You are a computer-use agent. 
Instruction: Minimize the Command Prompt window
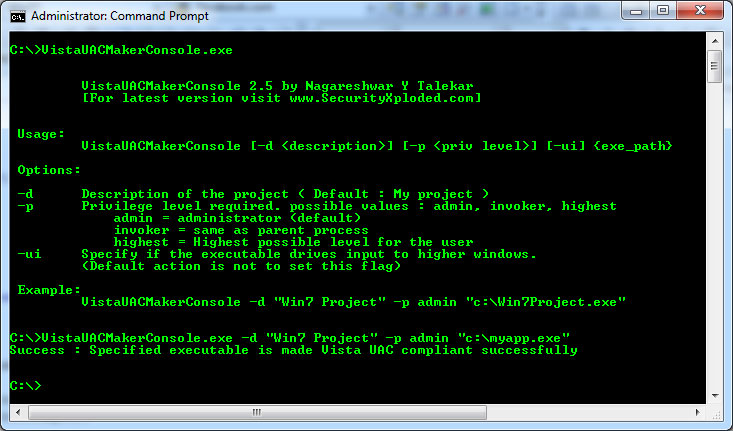(x=636, y=12)
